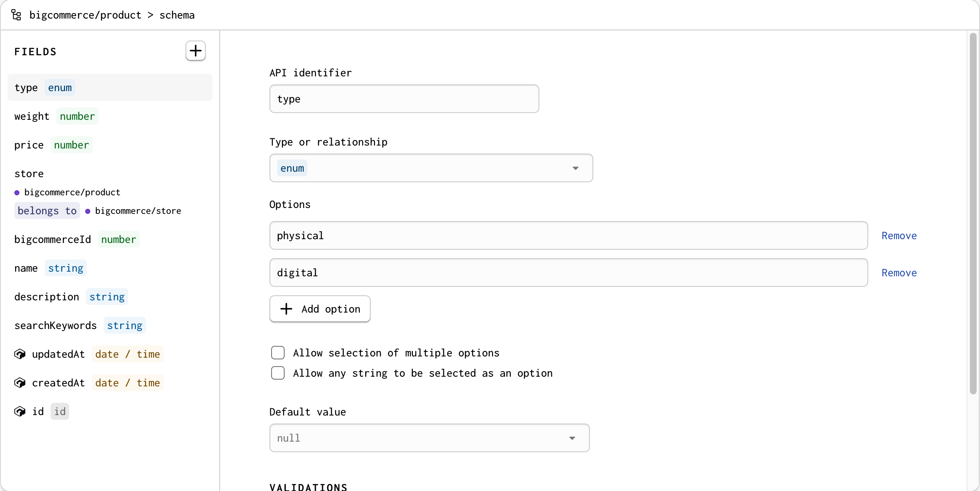The image size is (980, 491).
Task: Select the createdAt date/time field
Action: click(x=110, y=383)
